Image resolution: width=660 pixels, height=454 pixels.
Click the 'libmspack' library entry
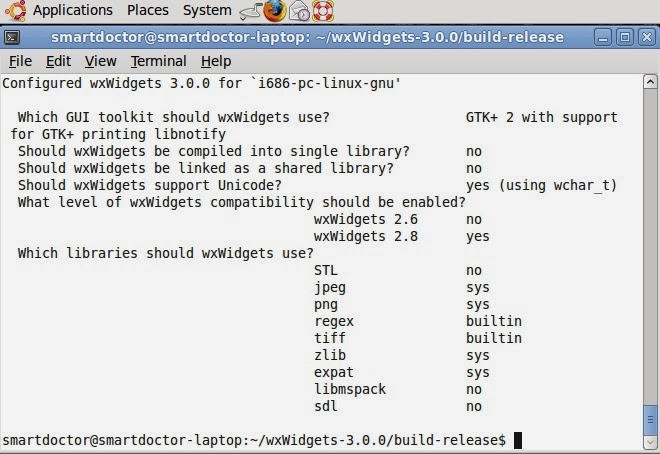click(349, 390)
